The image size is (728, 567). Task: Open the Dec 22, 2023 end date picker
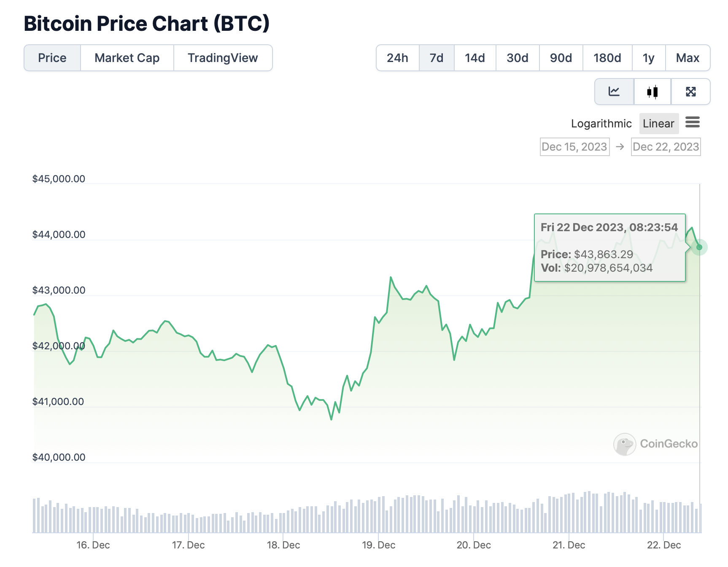tap(666, 147)
